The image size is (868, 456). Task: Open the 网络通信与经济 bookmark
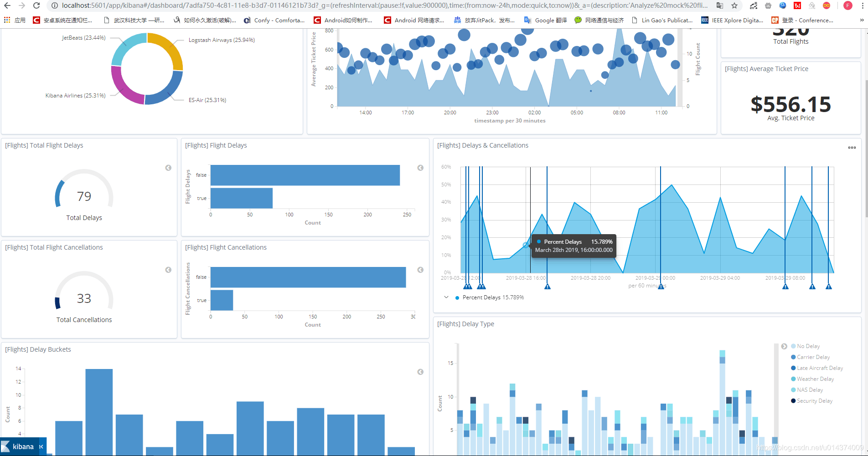(599, 20)
